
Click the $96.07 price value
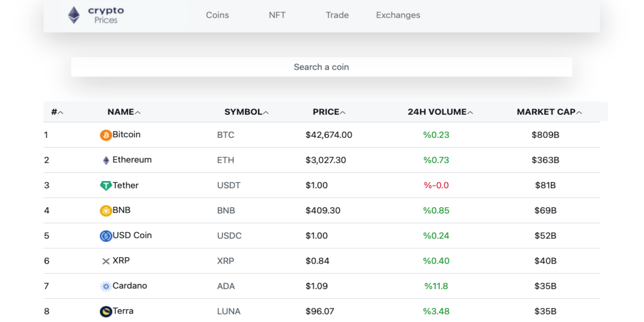coord(319,311)
